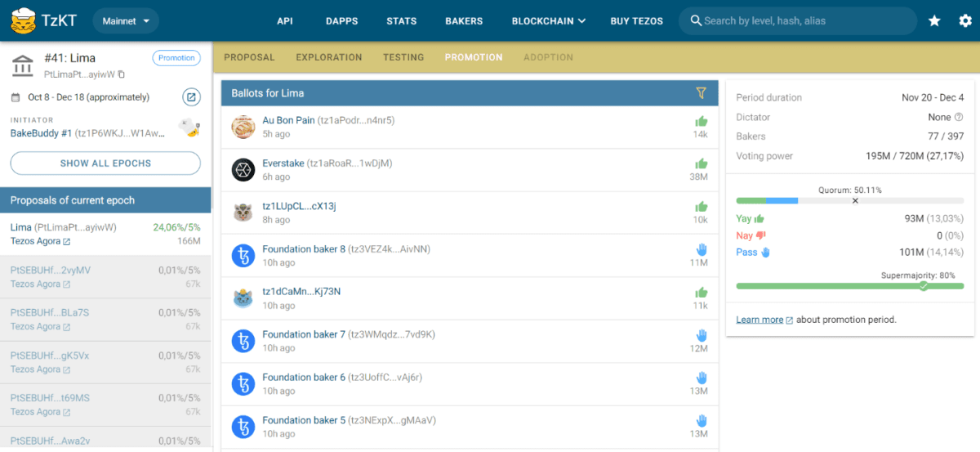This screenshot has height=452, width=980.
Task: Click the Supermajority 80% progress bar
Action: click(849, 286)
